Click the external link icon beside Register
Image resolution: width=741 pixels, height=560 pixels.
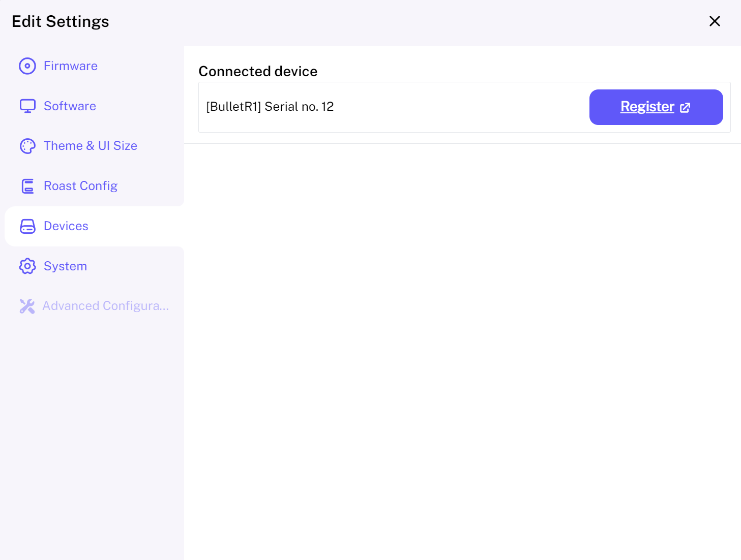[685, 107]
